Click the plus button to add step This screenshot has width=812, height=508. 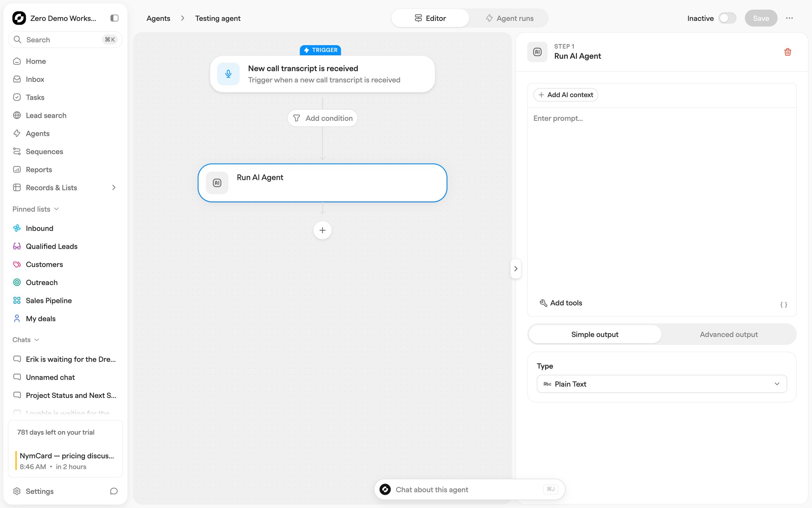pos(322,230)
